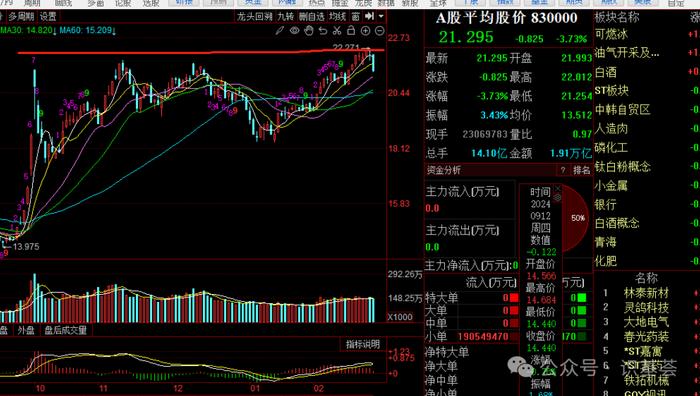Zoom in with the plus circle icon
Screen dimensions: 700x396
pyautogui.click(x=365, y=31)
